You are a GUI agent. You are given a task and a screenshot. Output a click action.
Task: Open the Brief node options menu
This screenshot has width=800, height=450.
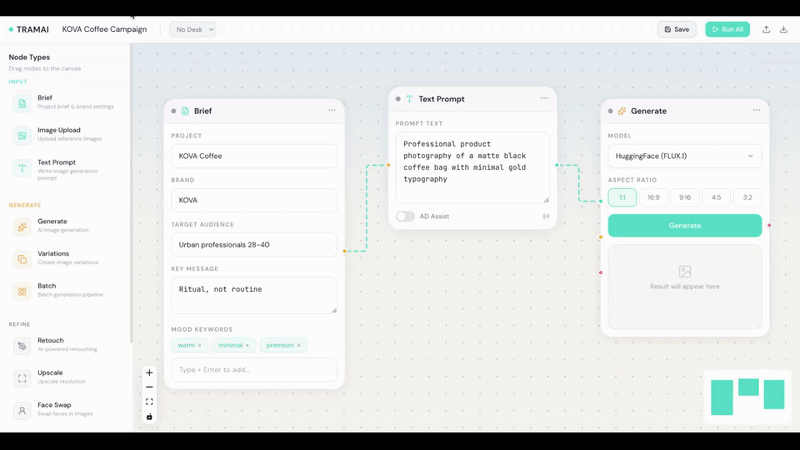pos(332,110)
